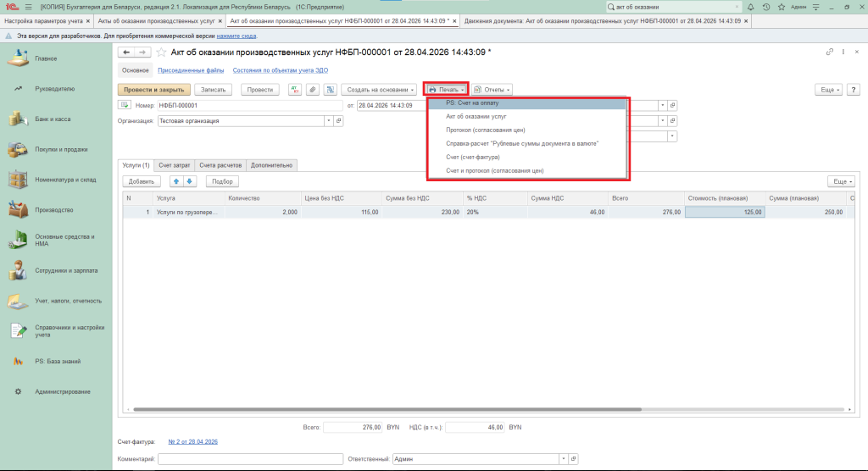Open the Организация field dropdown arrow

pyautogui.click(x=328, y=120)
